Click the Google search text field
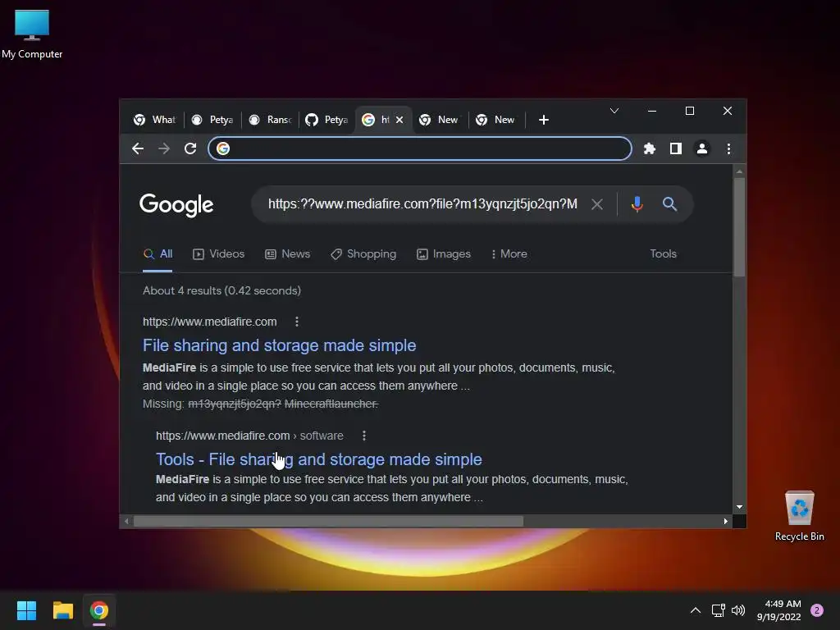 [x=422, y=204]
